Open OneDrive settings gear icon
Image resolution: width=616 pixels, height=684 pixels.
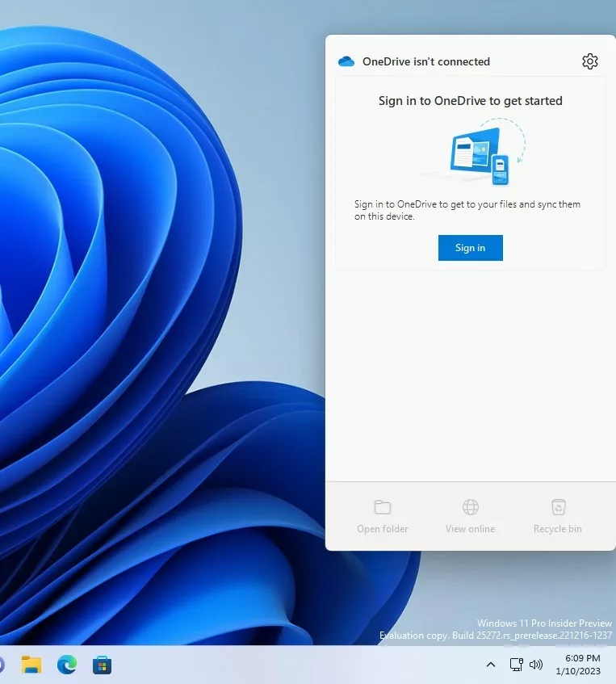tap(590, 61)
